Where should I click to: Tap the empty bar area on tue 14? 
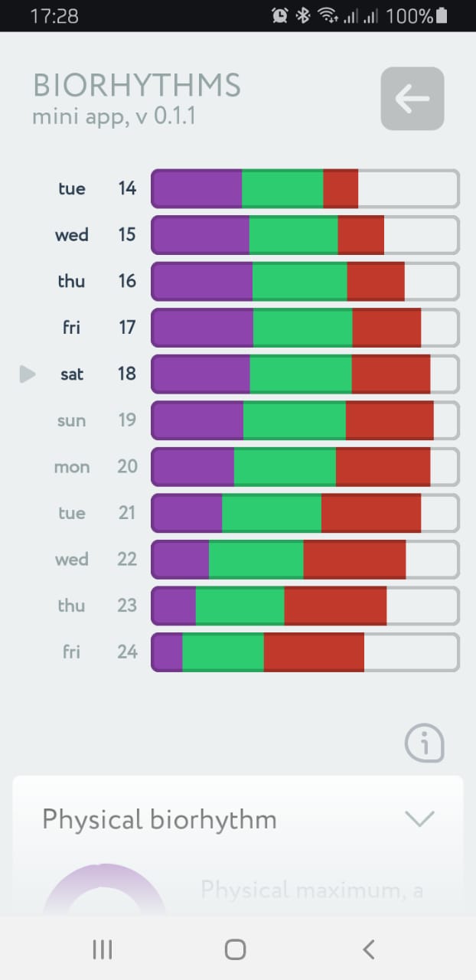(x=407, y=188)
